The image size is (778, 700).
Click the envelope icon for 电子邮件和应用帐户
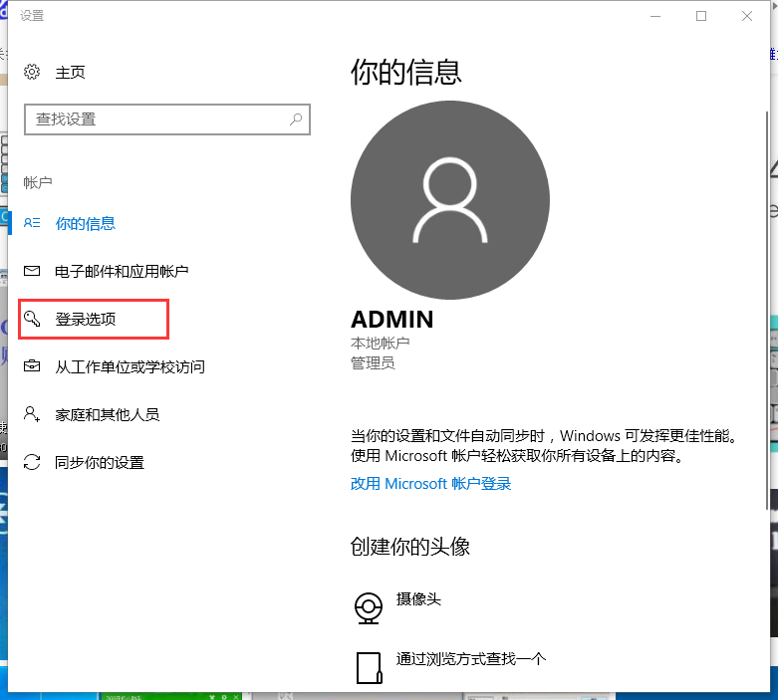pyautogui.click(x=32, y=271)
